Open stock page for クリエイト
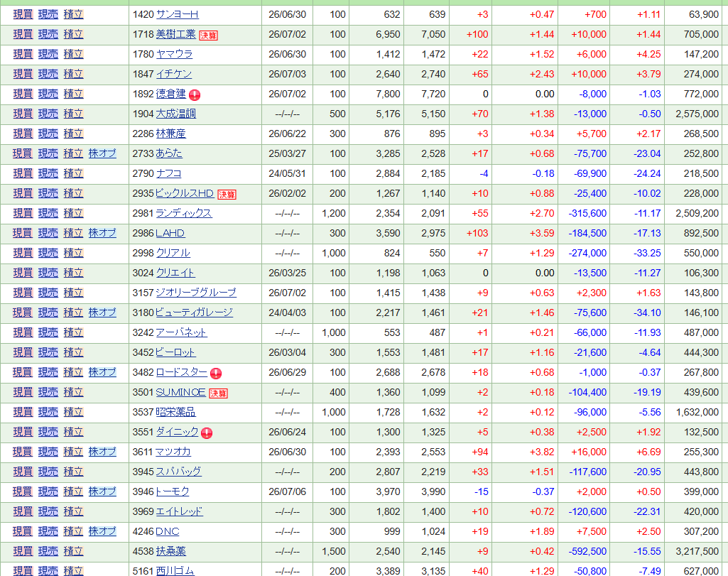Image resolution: width=728 pixels, height=576 pixels. (175, 273)
